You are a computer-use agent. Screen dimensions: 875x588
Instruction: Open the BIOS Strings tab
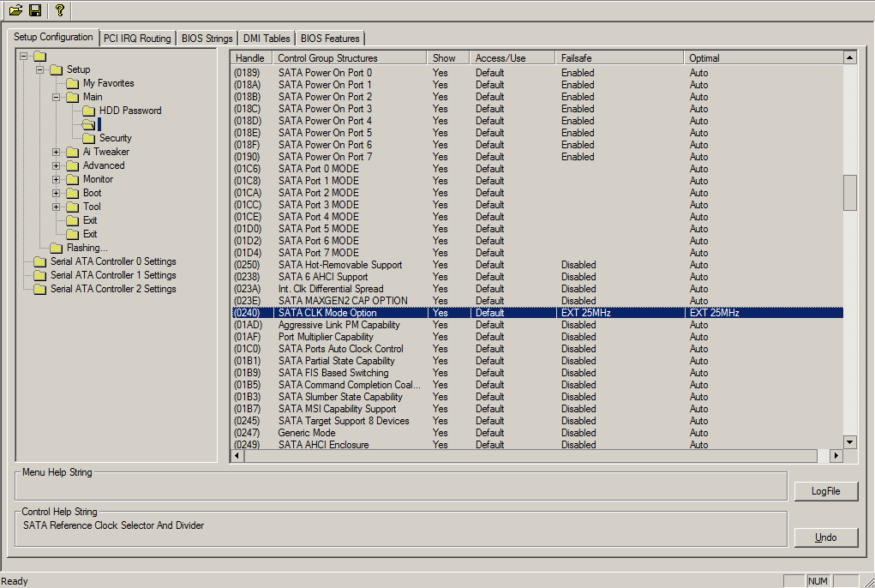pyautogui.click(x=207, y=39)
